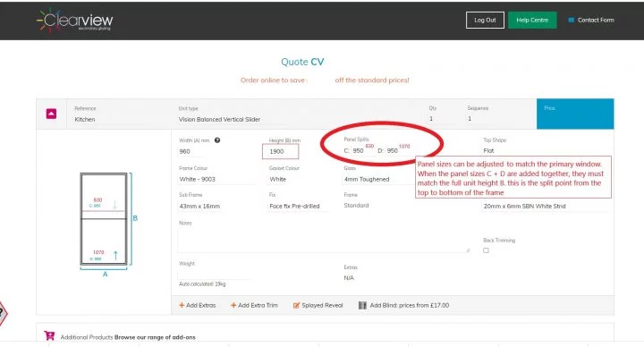Click the Extras N/A value
The width and height of the screenshot is (644, 347).
[349, 278]
